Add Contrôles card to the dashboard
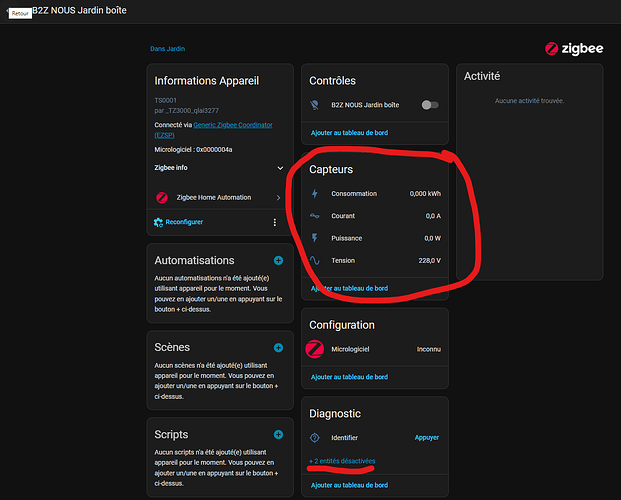 click(x=349, y=133)
